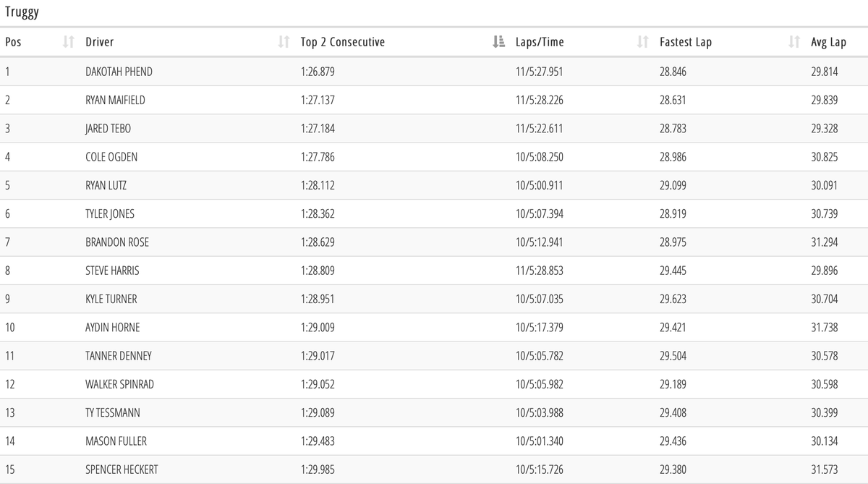Sort table by Avg Lap column header
868x484 pixels.
(x=828, y=42)
